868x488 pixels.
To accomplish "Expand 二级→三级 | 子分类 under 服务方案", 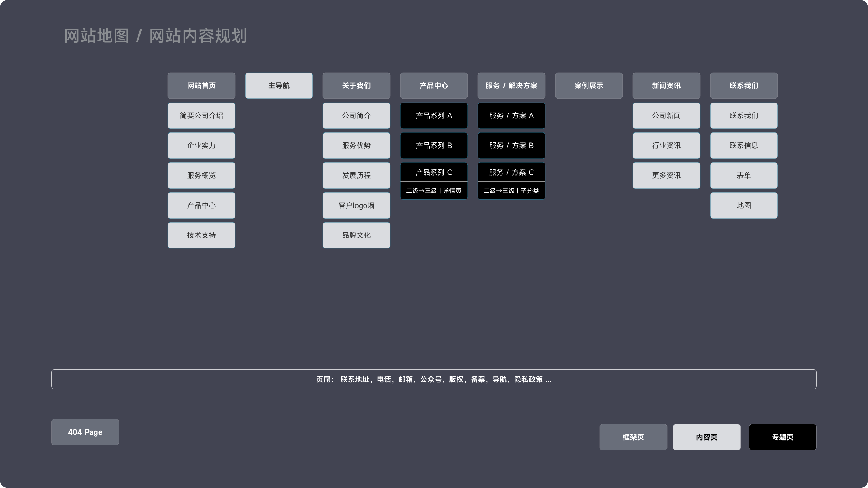I will [x=511, y=190].
